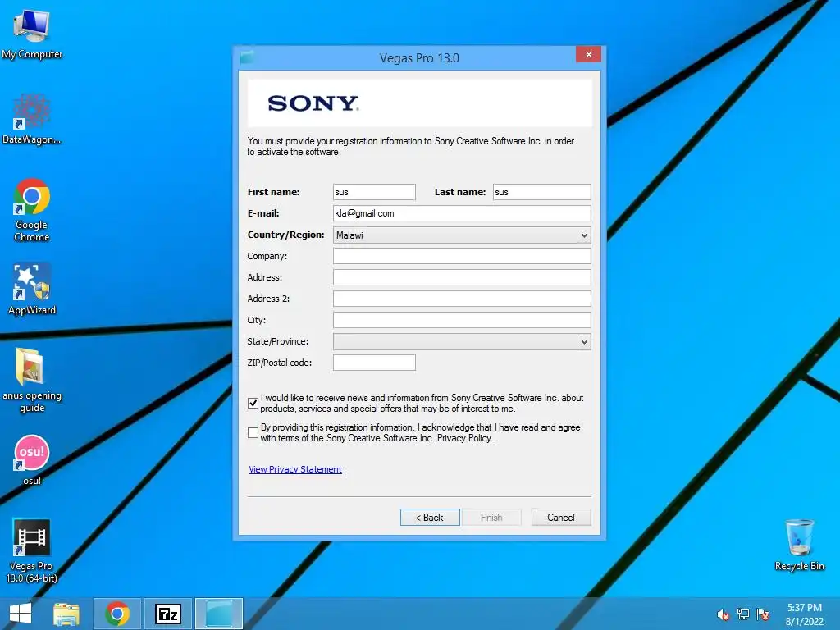Click the network tray icon
The image size is (840, 630).
tap(743, 614)
